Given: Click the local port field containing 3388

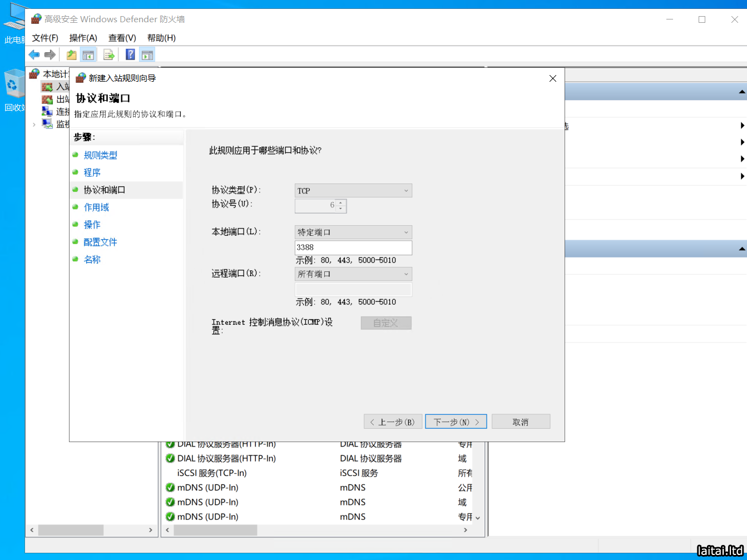Looking at the screenshot, I should click(353, 247).
